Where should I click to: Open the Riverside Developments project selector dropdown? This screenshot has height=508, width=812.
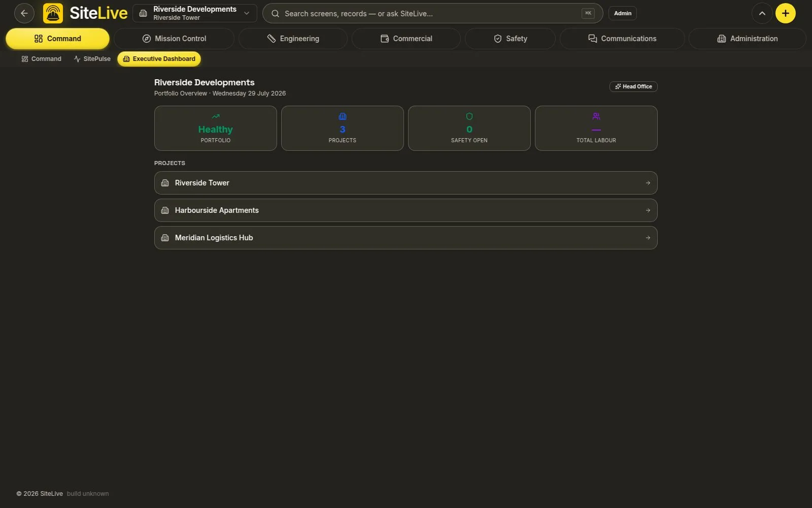click(x=195, y=13)
